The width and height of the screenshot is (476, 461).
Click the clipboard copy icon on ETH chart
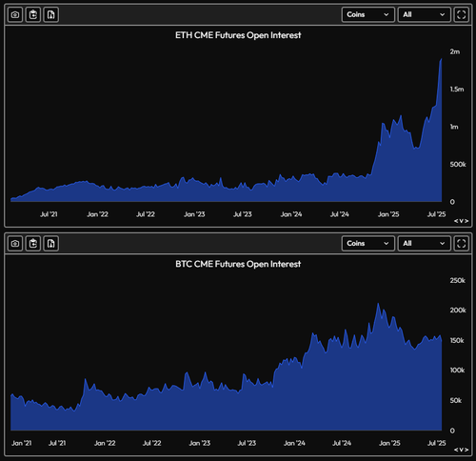pyautogui.click(x=33, y=14)
